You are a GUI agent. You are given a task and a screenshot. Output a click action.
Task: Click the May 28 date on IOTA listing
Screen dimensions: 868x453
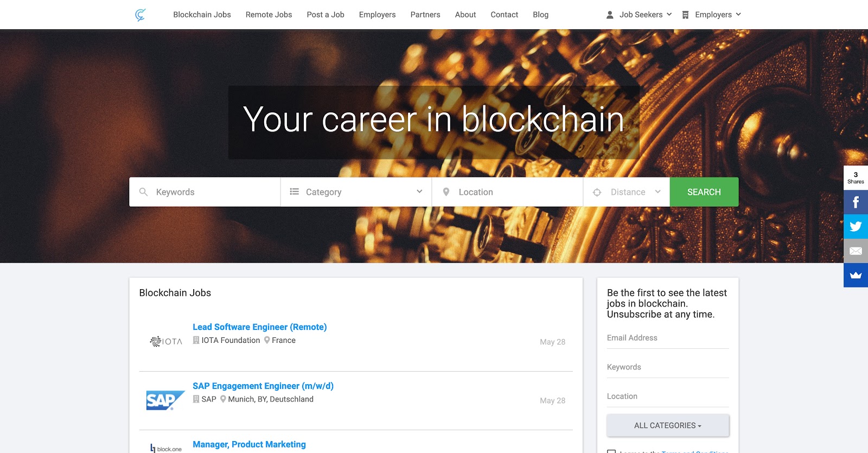552,342
